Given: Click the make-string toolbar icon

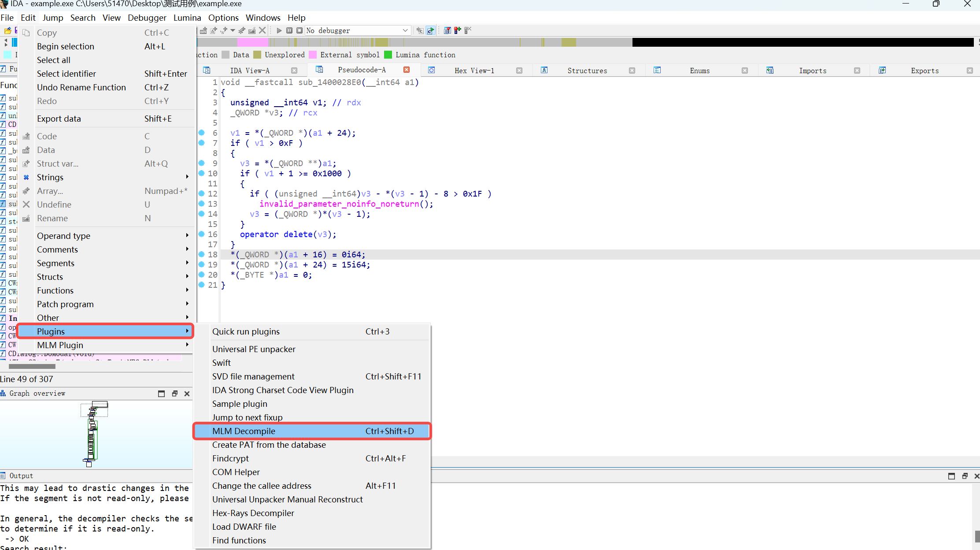Looking at the screenshot, I should (223, 30).
